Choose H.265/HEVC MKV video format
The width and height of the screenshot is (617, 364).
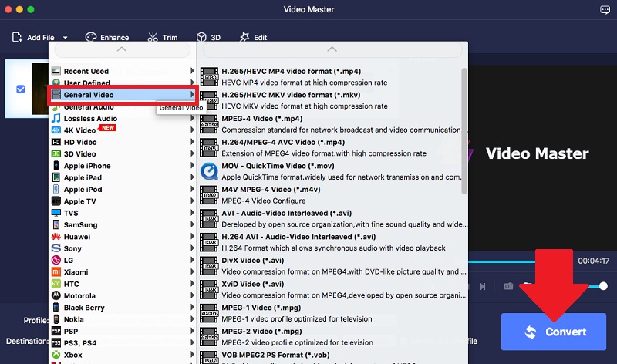click(x=331, y=100)
